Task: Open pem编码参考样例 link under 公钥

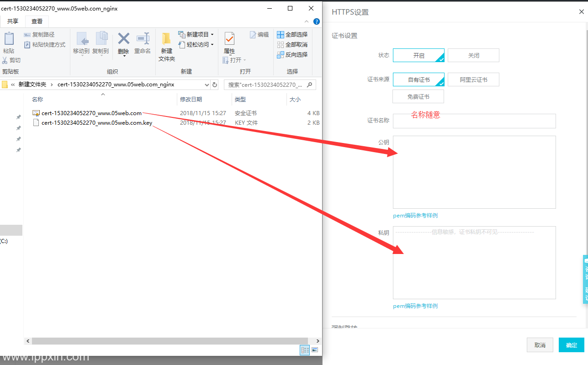Action: 415,216
